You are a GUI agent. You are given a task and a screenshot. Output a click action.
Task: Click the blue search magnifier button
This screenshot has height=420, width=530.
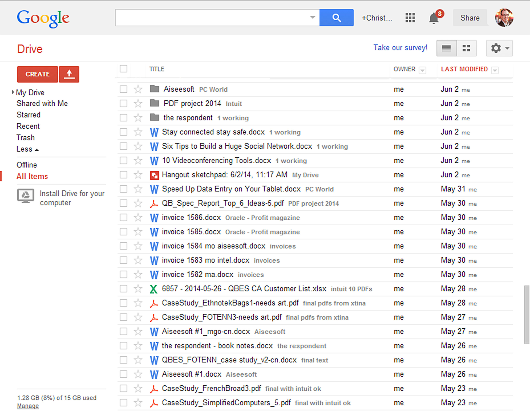tap(336, 18)
